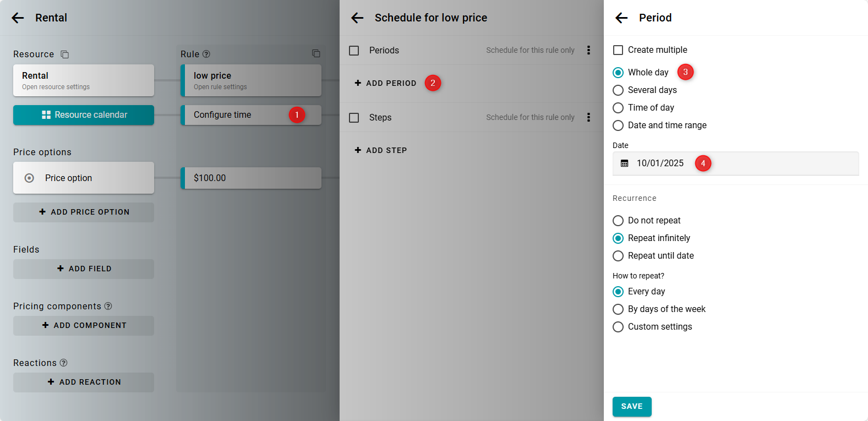Save the period settings
The image size is (868, 421).
tap(631, 407)
